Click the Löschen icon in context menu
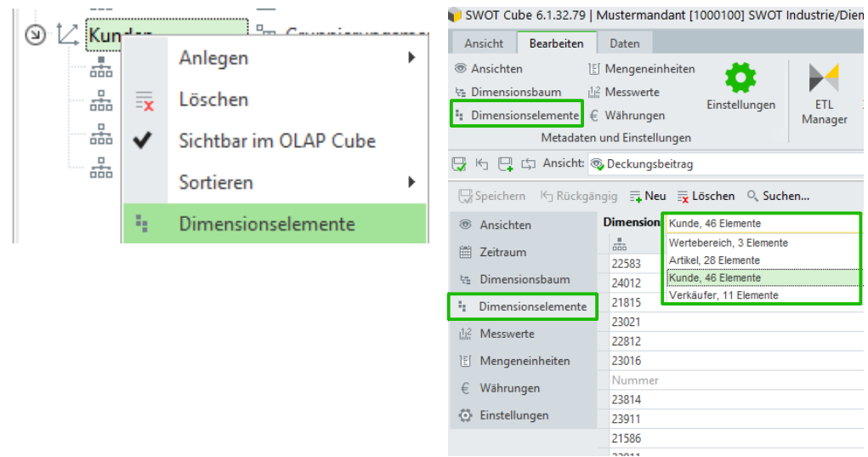The image size is (868, 457). coord(145,100)
